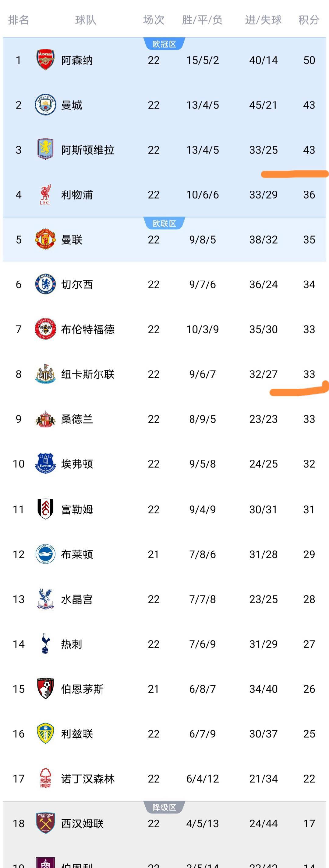Open the Tottenham cockerel logo
The width and height of the screenshot is (329, 868).
point(45,643)
